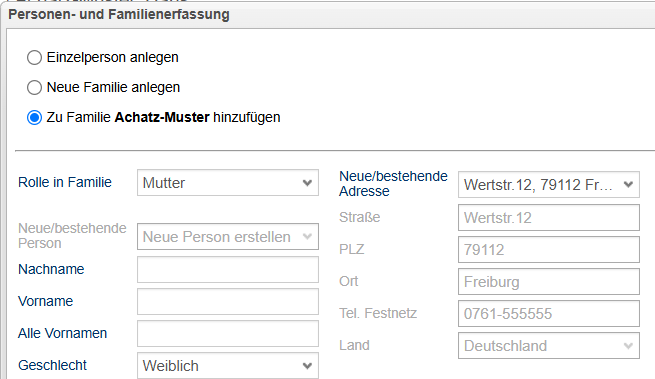Open the Geschlecht dropdown showing Weiblich
This screenshot has height=379, width=655.
228,366
